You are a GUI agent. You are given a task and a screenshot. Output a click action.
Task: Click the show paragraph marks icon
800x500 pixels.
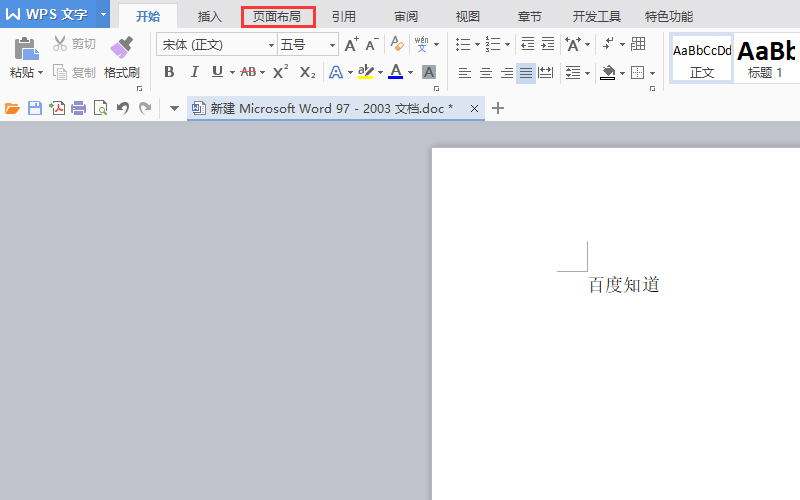pyautogui.click(x=608, y=44)
